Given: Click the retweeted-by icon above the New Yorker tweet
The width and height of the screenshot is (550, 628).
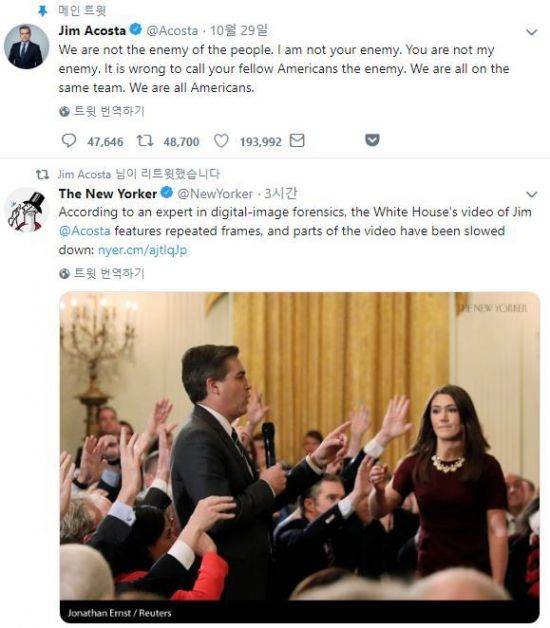Looking at the screenshot, I should click(42, 174).
